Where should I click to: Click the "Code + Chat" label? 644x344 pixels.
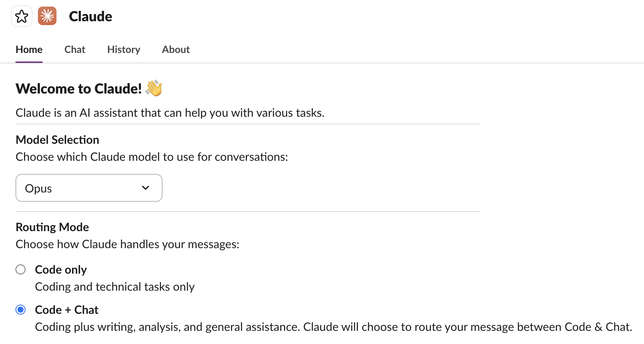click(x=67, y=309)
